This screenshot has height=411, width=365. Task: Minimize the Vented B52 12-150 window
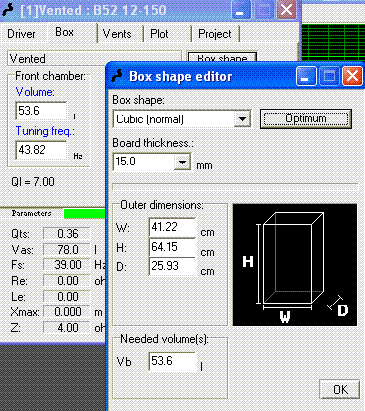[x=240, y=10]
